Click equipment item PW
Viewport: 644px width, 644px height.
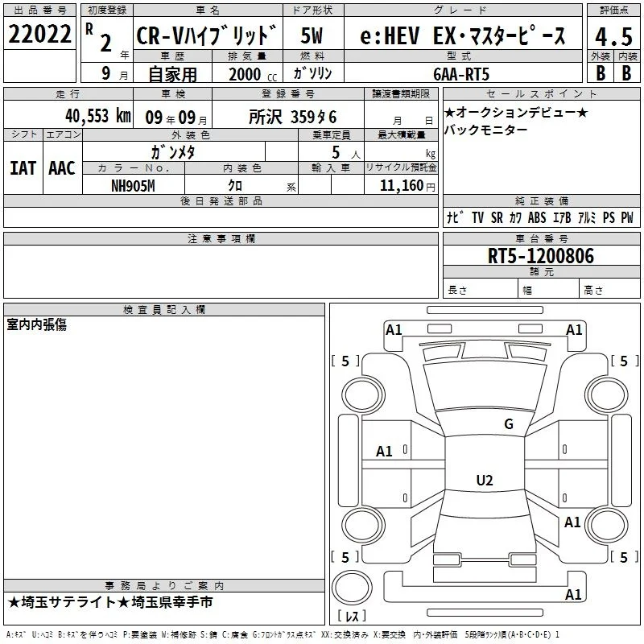pyautogui.click(x=627, y=217)
